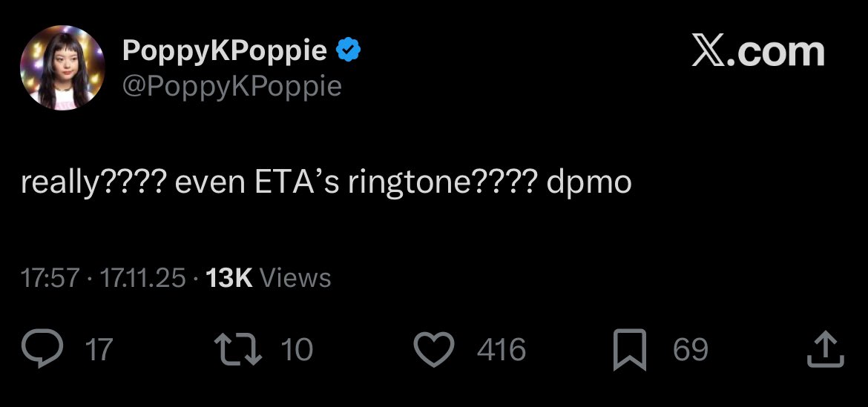Click the repost arrows icon
This screenshot has height=407, width=868.
tap(238, 349)
